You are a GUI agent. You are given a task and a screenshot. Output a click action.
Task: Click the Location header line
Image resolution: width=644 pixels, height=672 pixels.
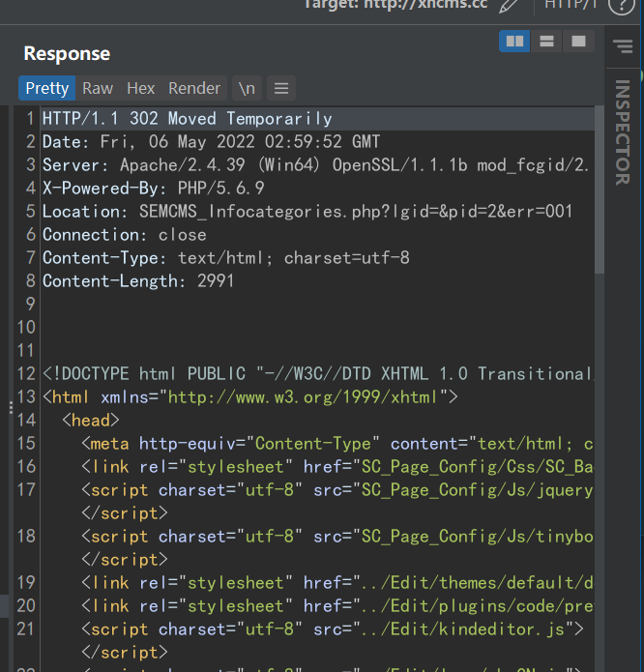(307, 212)
